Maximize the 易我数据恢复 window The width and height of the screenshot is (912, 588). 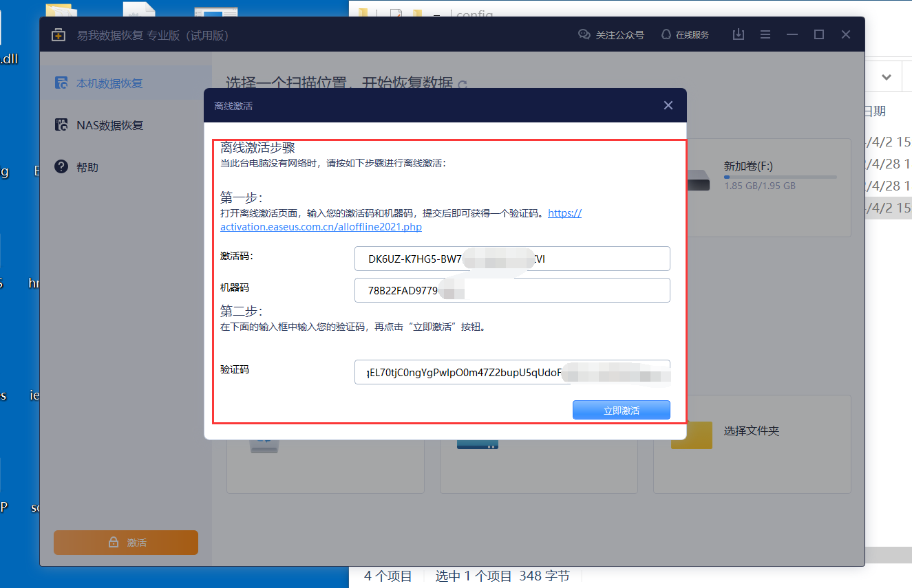point(819,34)
